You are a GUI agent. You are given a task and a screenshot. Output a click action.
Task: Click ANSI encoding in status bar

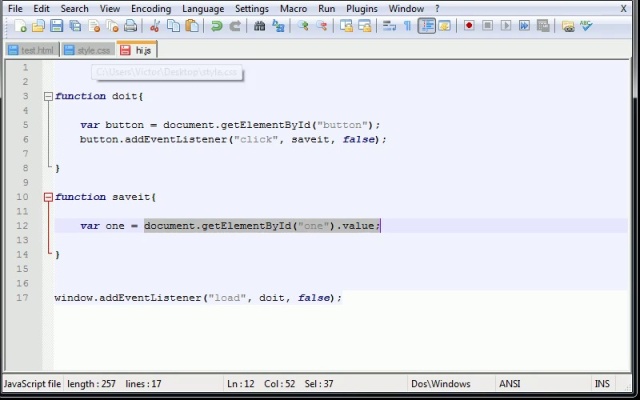point(510,384)
